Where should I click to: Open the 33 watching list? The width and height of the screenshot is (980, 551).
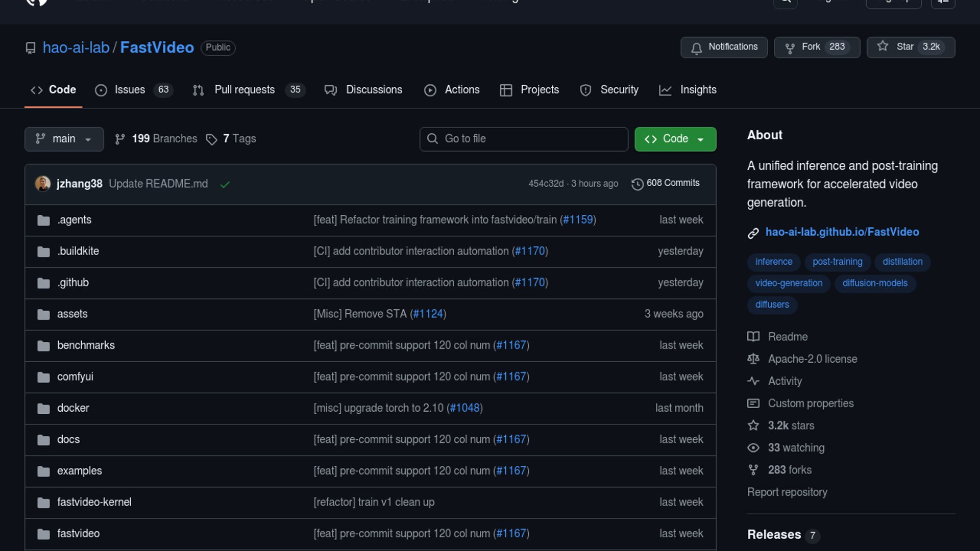pyautogui.click(x=795, y=448)
